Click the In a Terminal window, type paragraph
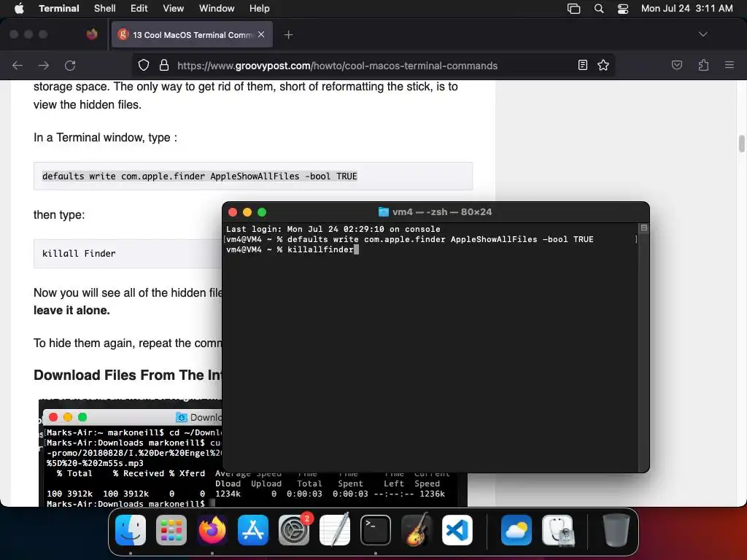Viewport: 747px width, 560px height. [x=105, y=138]
